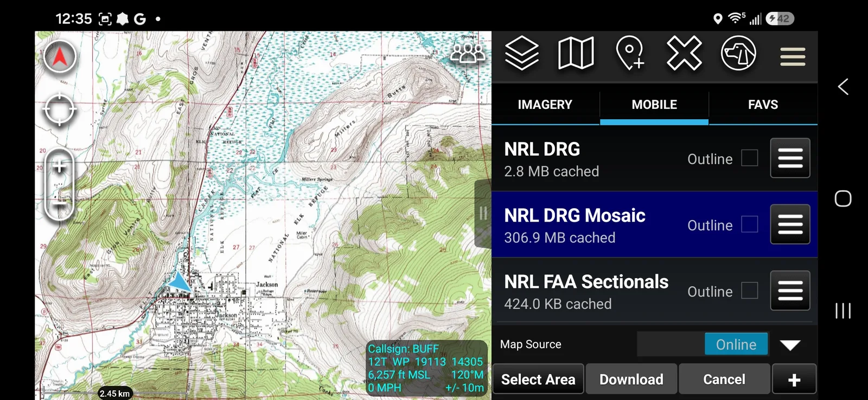
Task: Switch to the FAVS tab
Action: [763, 105]
